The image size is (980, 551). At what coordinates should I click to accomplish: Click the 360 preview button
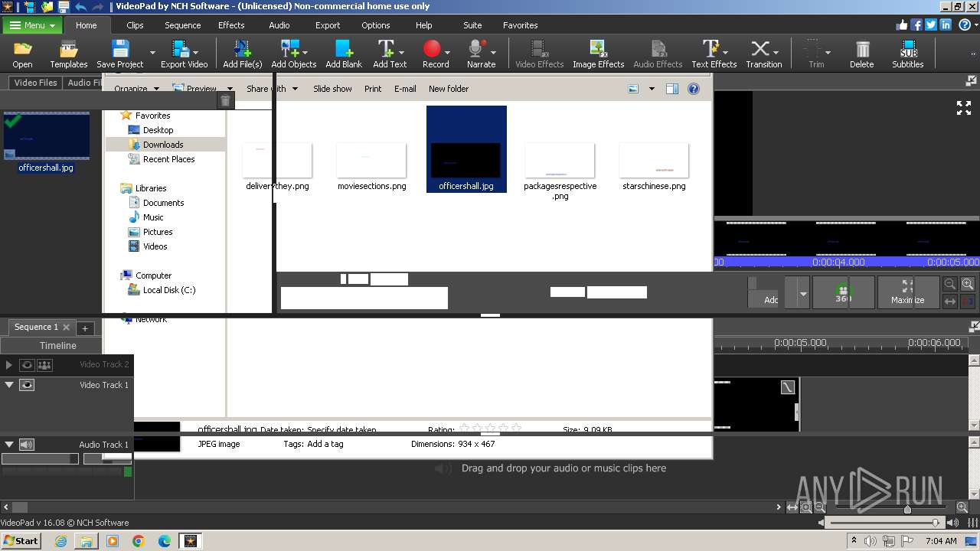pos(843,292)
